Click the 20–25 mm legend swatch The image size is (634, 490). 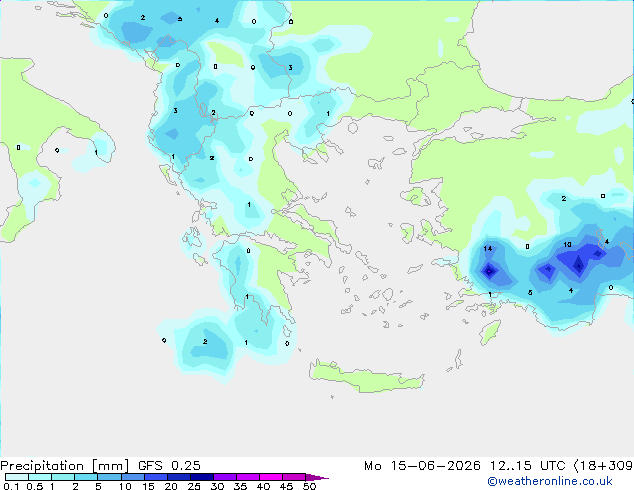pyautogui.click(x=178, y=477)
